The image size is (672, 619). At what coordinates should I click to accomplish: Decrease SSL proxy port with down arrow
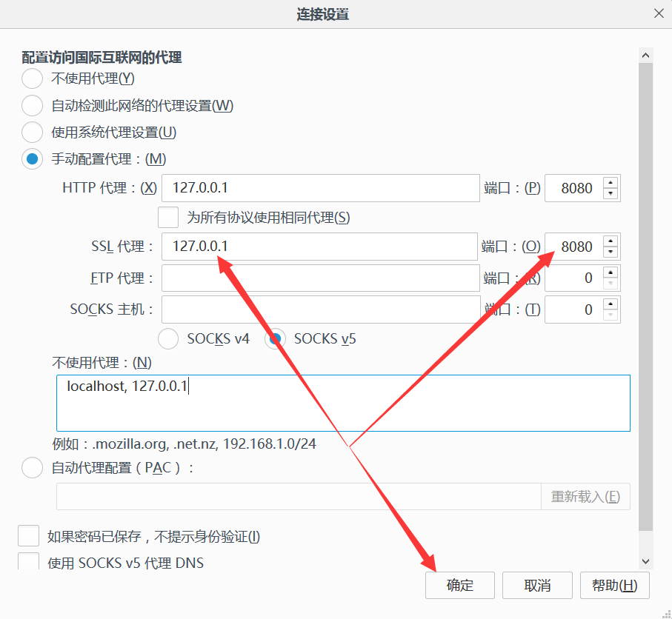[x=611, y=252]
